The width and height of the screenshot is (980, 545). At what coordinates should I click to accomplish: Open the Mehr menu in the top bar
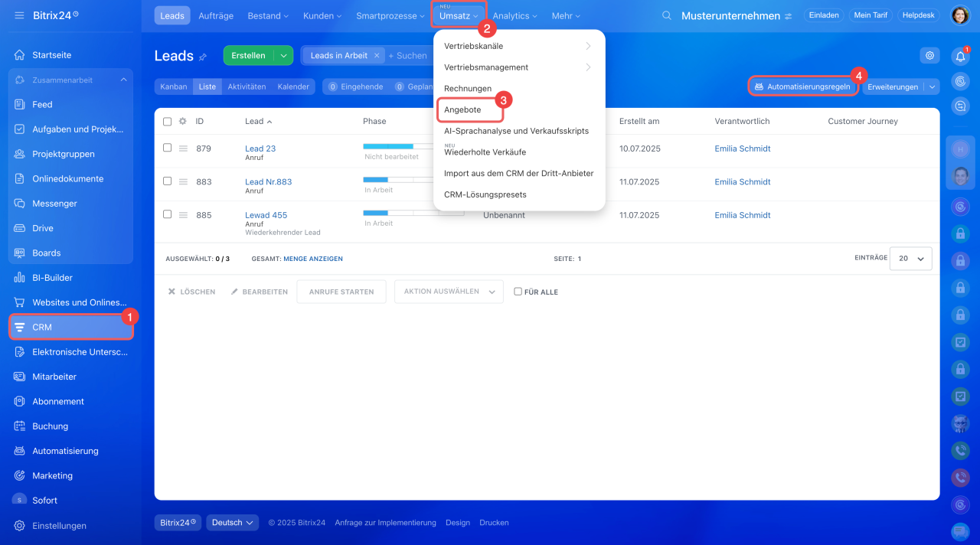pos(566,15)
